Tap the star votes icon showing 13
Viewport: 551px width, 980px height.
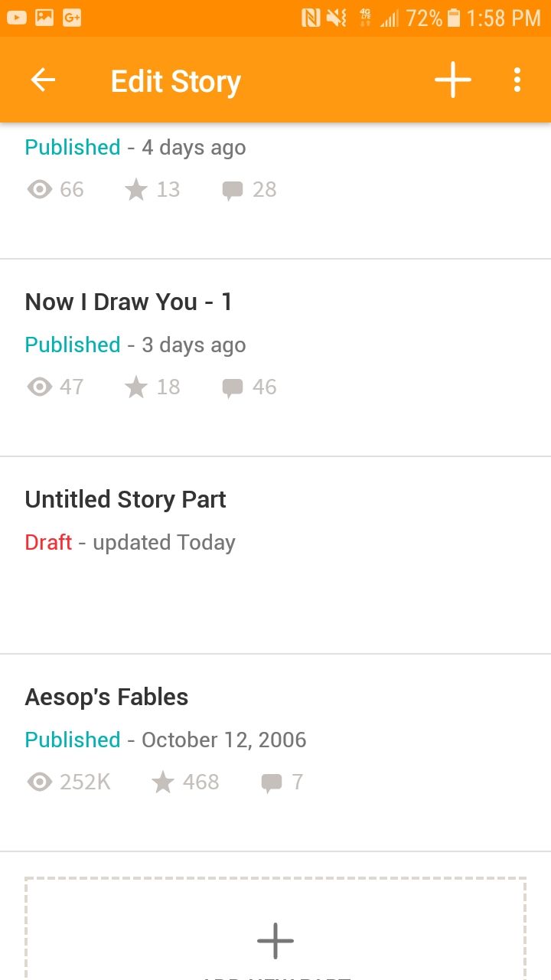135,189
